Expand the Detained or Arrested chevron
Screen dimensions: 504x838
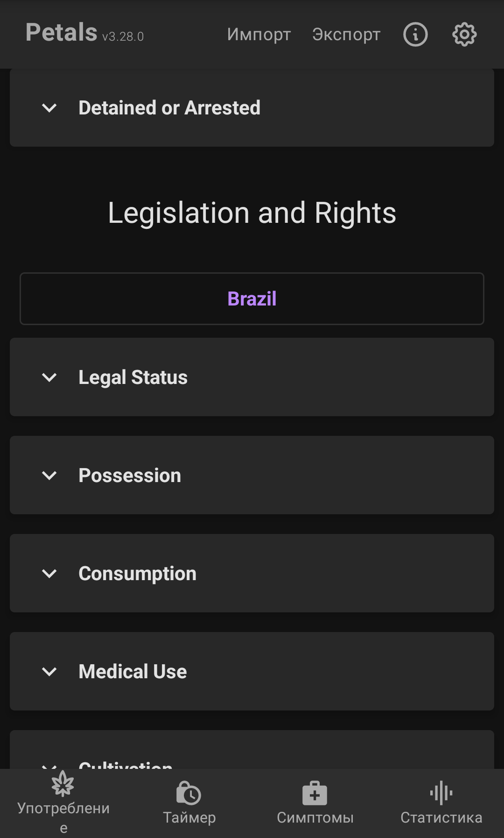point(49,108)
